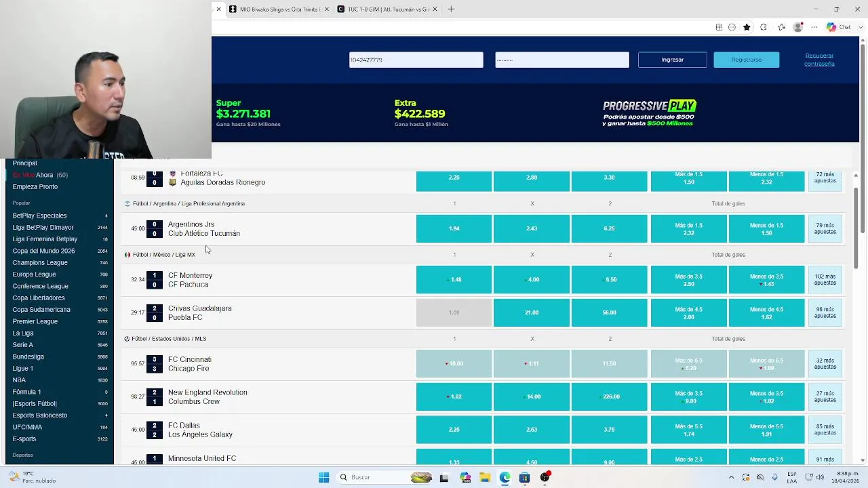Image resolution: width=868 pixels, height=488 pixels.
Task: Bet on Club Atlético Tucumán win 6.25
Action: pos(610,228)
